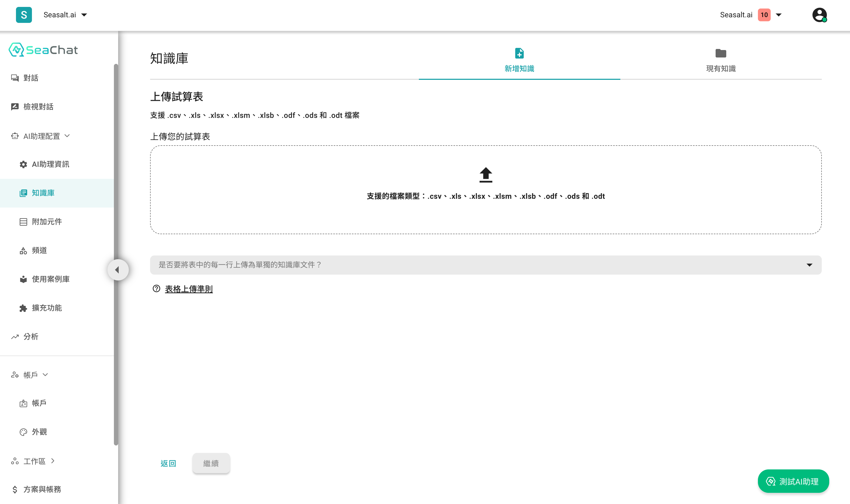Click the 對話 chat bubbles icon
This screenshot has width=850, height=504.
coord(15,78)
